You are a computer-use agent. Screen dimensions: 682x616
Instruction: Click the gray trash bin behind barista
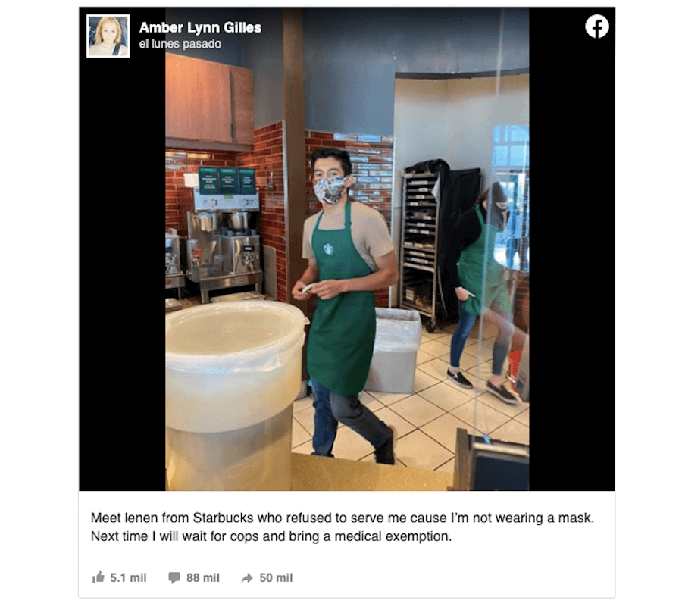[394, 350]
